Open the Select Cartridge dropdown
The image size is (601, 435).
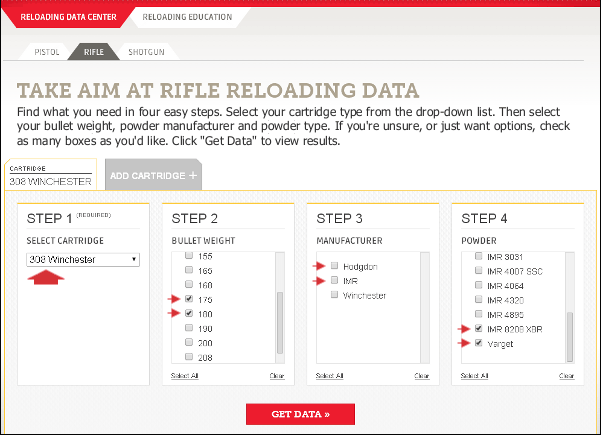[x=83, y=259]
